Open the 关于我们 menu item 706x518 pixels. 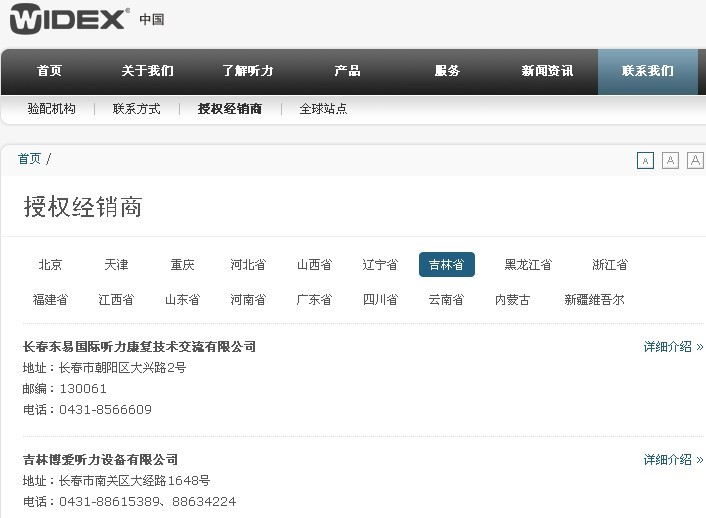pos(147,71)
